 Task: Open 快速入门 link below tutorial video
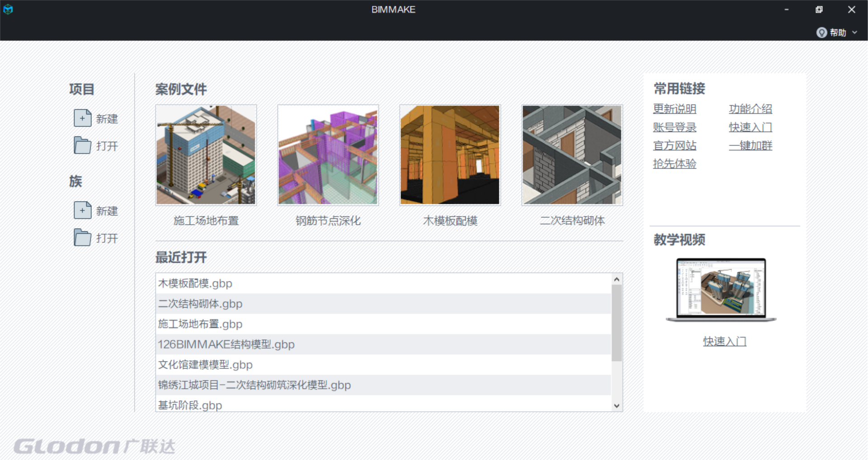click(x=725, y=342)
